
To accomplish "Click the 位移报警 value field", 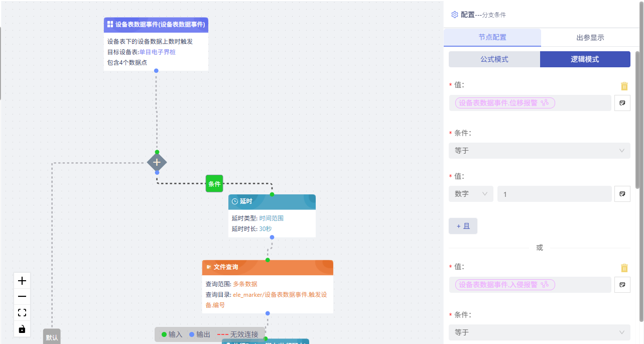I will (530, 103).
